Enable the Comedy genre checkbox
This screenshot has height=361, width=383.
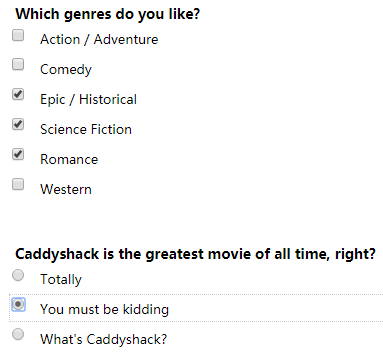tap(18, 64)
